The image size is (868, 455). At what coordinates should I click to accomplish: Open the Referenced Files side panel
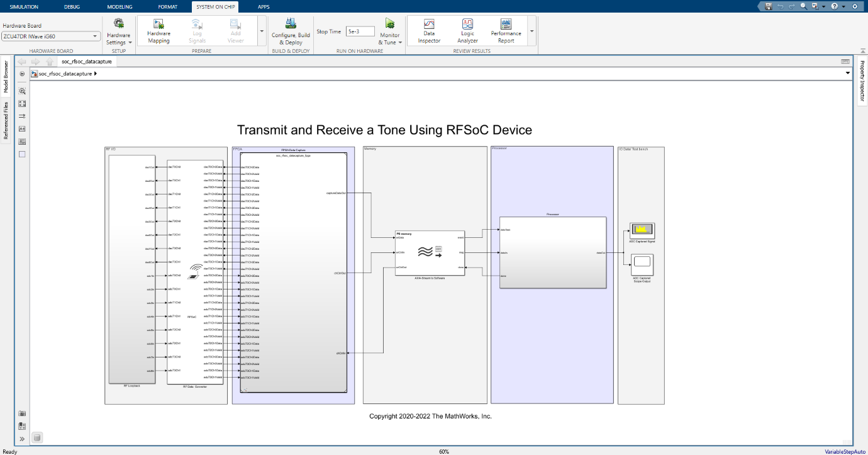6,121
